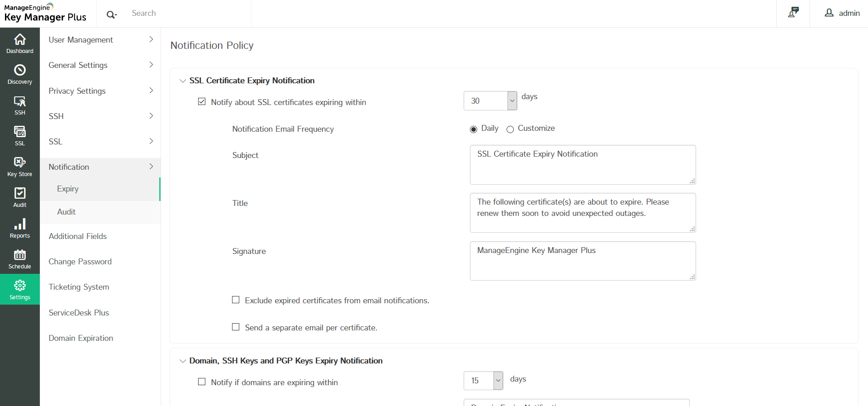Image resolution: width=868 pixels, height=406 pixels.
Task: Go to Domain Expiration settings
Action: (81, 338)
